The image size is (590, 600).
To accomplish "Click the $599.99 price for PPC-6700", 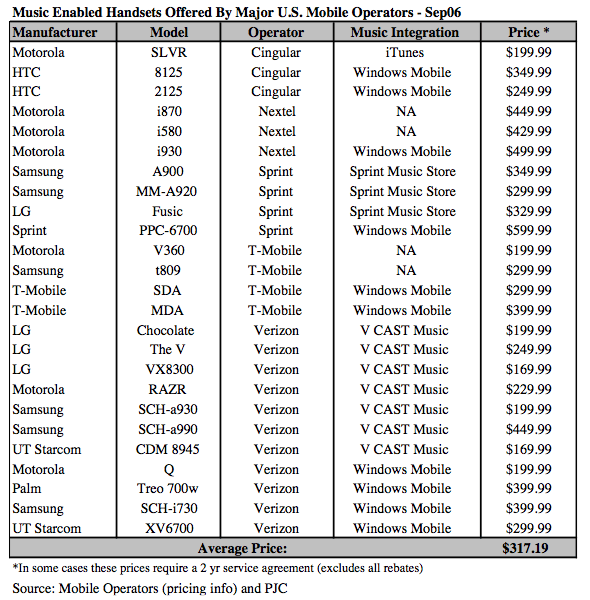I will [528, 230].
